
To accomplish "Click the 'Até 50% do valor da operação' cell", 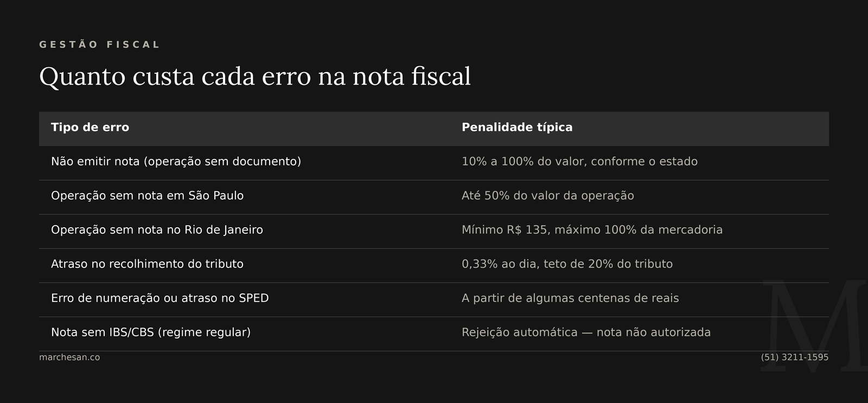I will (x=548, y=196).
